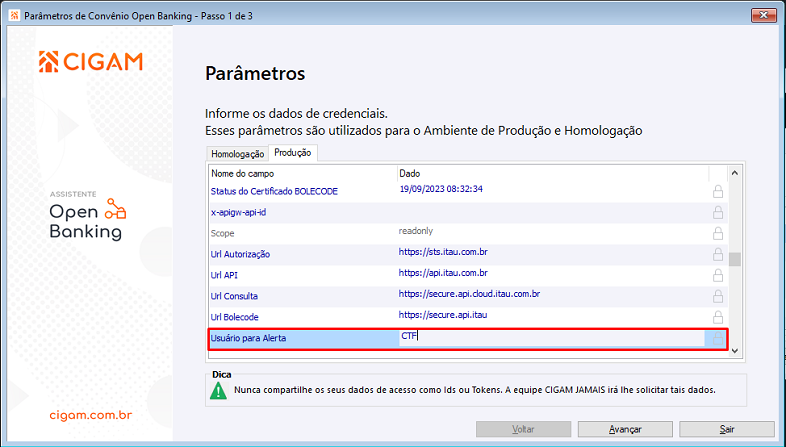Click lock icon in Url Bolecode row

click(718, 317)
